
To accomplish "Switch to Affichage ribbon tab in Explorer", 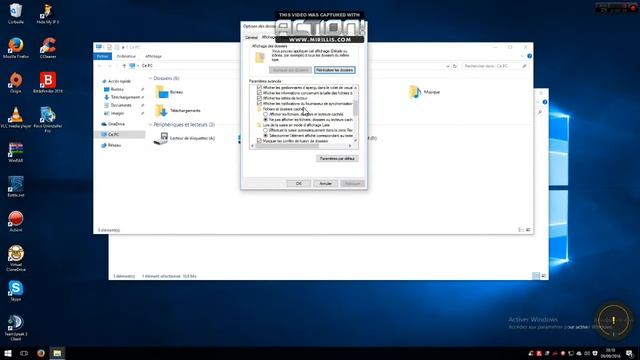I will tap(153, 56).
